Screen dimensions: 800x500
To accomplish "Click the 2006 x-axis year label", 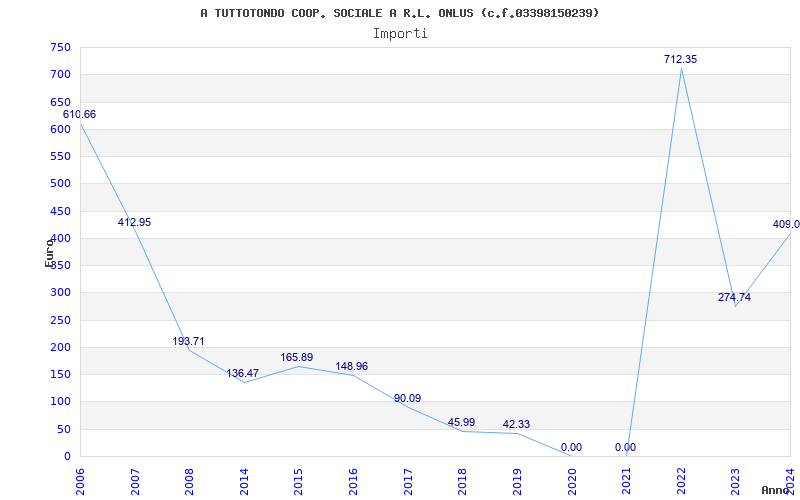I will pyautogui.click(x=80, y=483).
